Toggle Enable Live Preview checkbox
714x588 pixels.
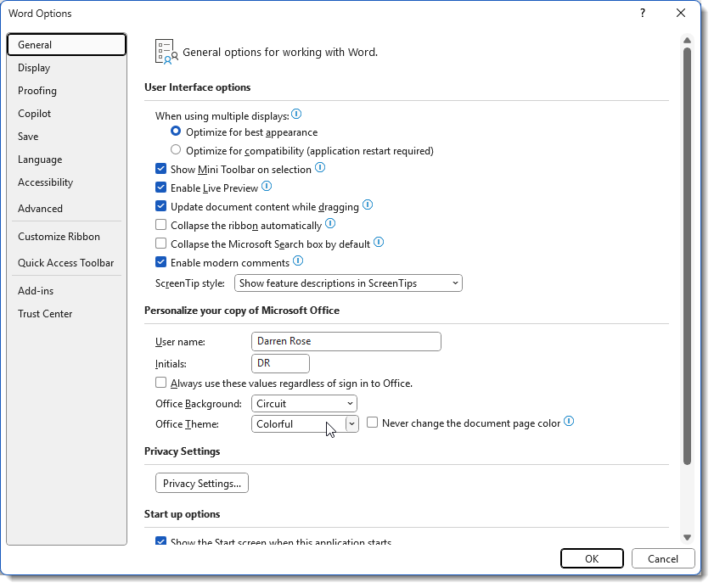tap(160, 188)
